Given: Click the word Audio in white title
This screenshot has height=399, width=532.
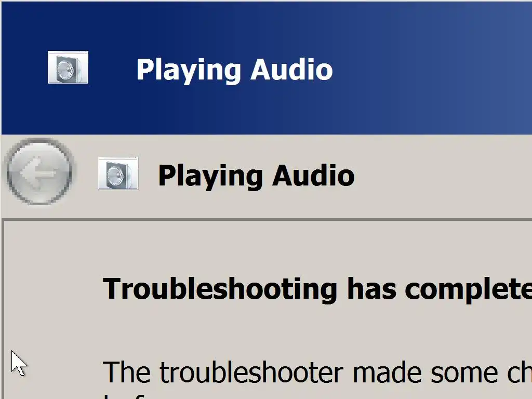Looking at the screenshot, I should tap(291, 69).
